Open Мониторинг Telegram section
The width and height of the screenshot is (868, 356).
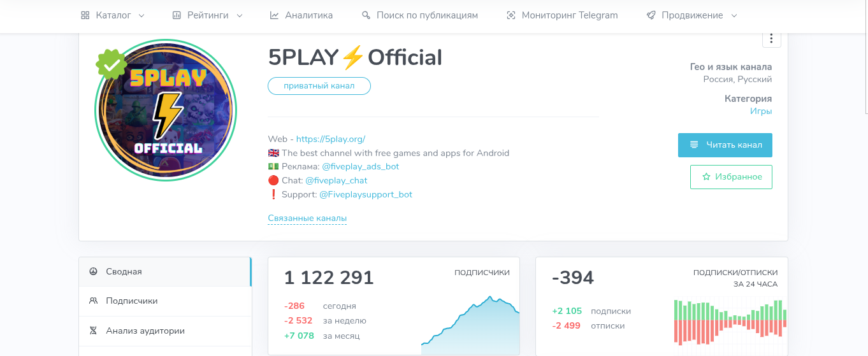pyautogui.click(x=561, y=15)
